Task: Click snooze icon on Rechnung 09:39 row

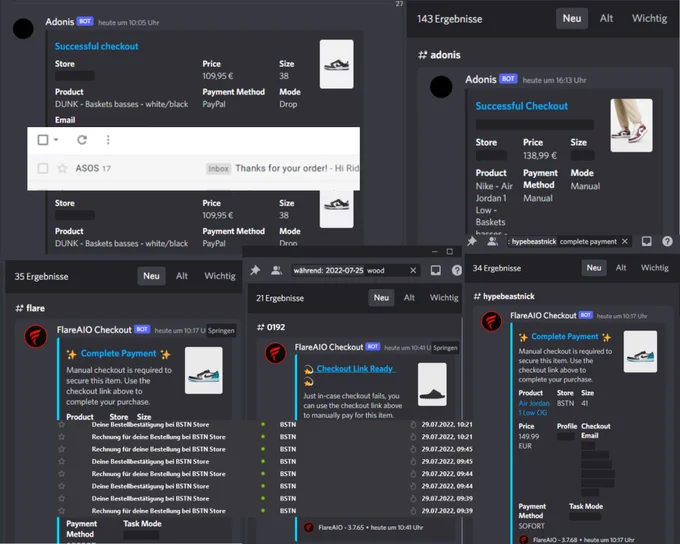Action: click(413, 511)
